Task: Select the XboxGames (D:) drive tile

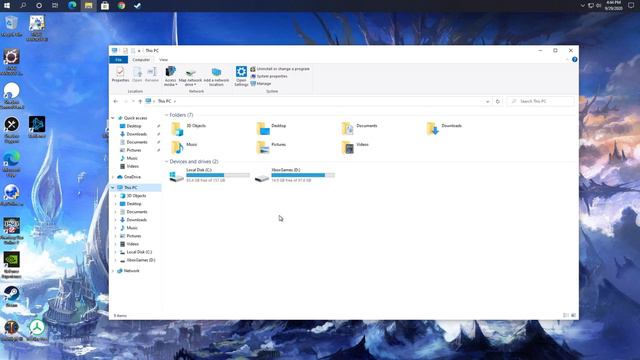Action: (294, 175)
